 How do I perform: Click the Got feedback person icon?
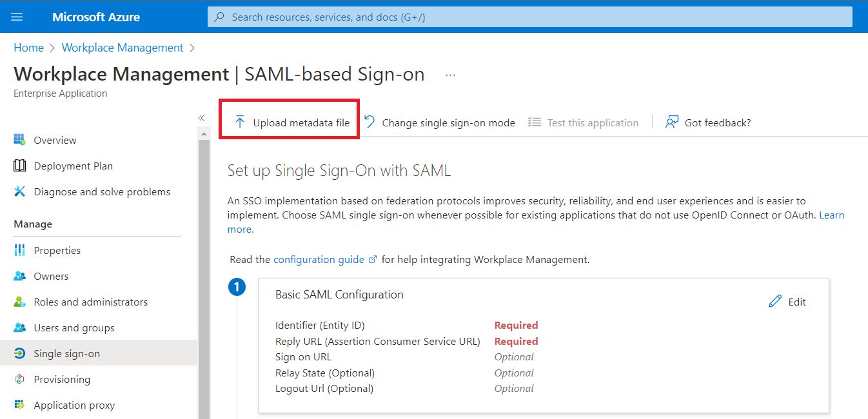point(672,122)
